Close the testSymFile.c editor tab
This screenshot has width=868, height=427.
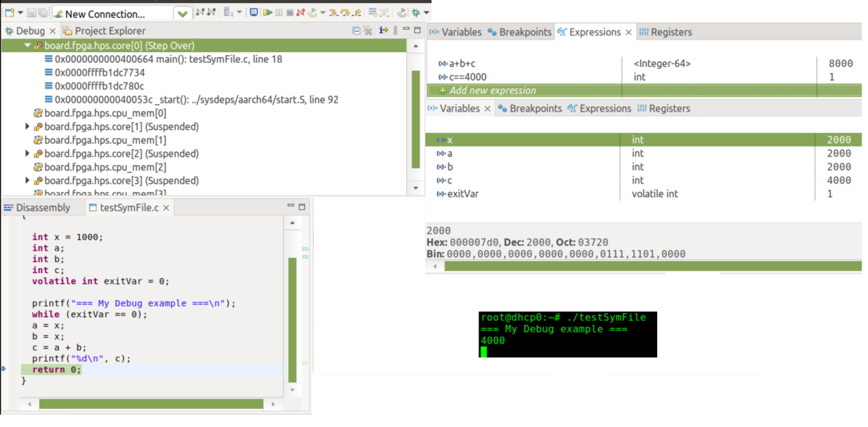(x=166, y=208)
